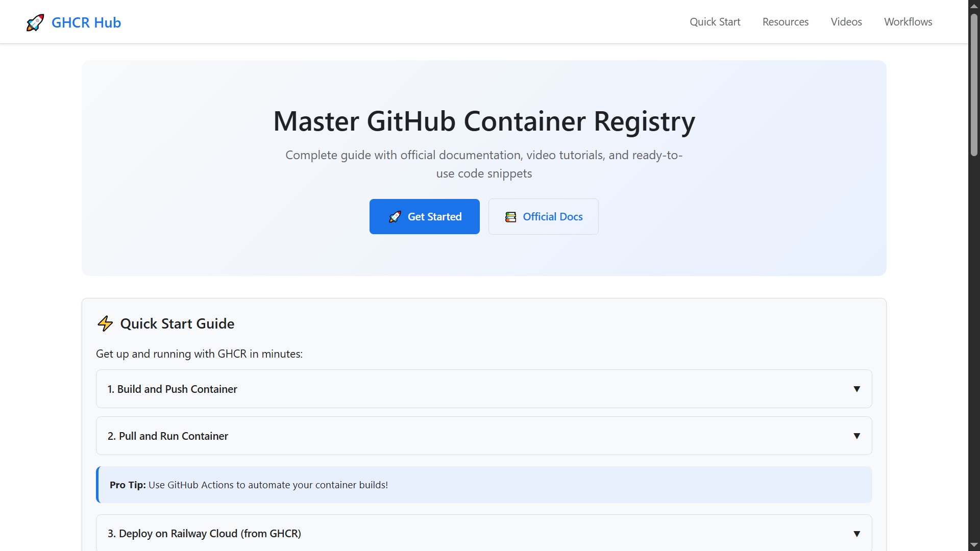
Task: Click the Get Started button
Action: coord(424,217)
